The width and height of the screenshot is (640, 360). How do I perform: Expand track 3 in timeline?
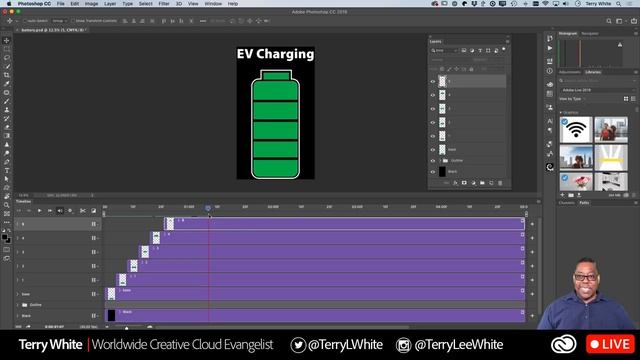coord(18,252)
